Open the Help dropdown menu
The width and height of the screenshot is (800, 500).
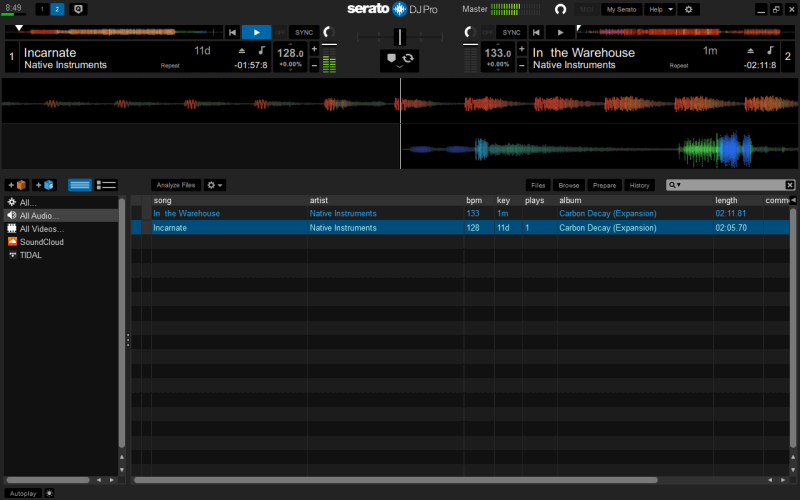tap(660, 9)
